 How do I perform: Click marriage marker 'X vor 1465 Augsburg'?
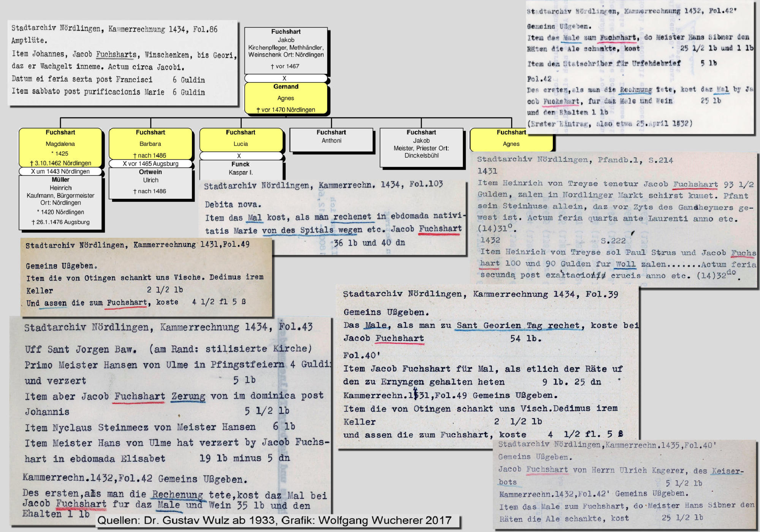150,164
